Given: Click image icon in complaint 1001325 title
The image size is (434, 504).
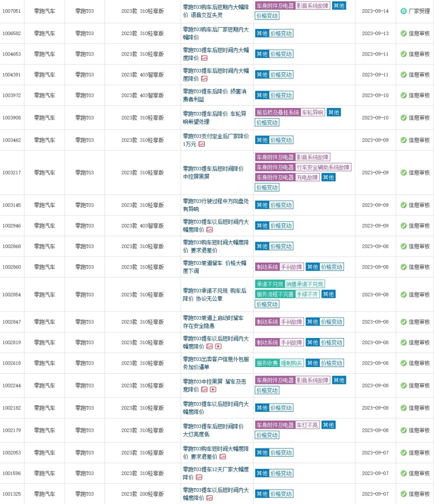Looking at the screenshot, I should tap(209, 498).
